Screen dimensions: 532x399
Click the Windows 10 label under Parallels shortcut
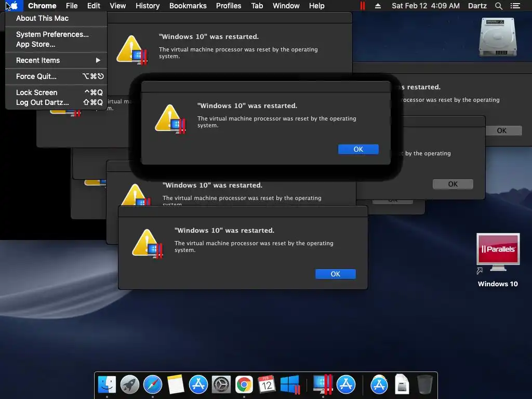(x=498, y=284)
